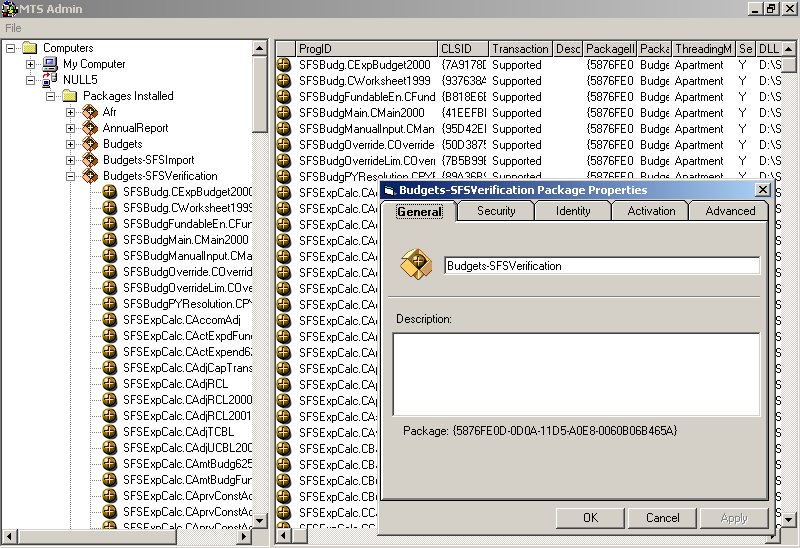This screenshot has width=800, height=548.
Task: Click the SFSBudgMain.CMain2000 component icon in list
Action: pyautogui.click(x=285, y=113)
